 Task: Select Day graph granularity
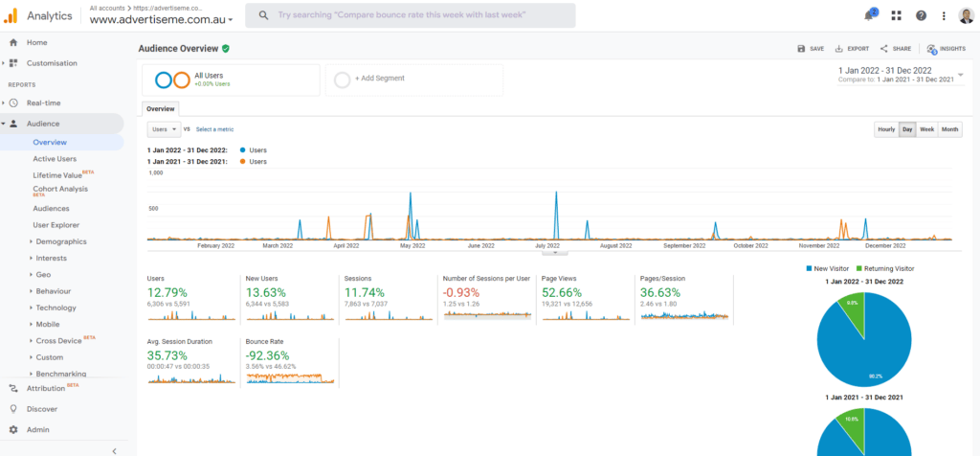tap(907, 129)
